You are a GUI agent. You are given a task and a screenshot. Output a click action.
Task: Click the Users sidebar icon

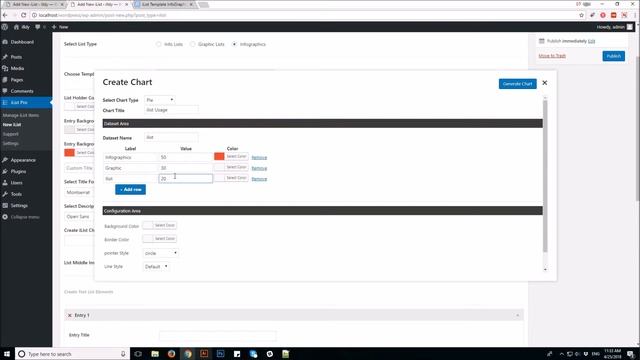pyautogui.click(x=5, y=183)
